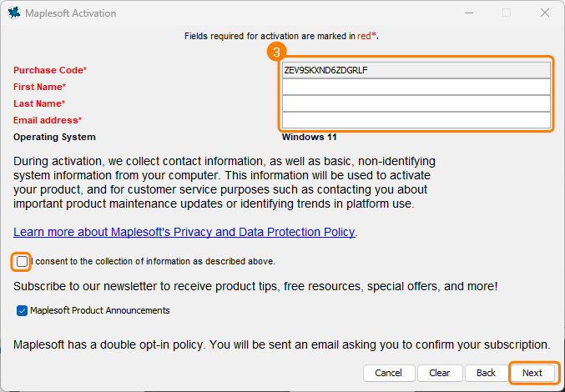Click into the First Name field
This screenshot has width=565, height=392.
pos(416,87)
